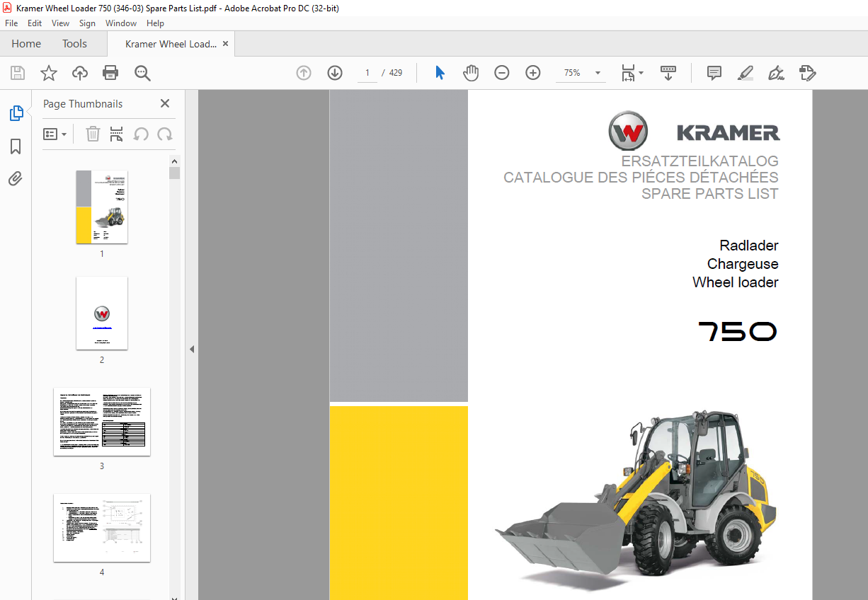Open the File menu
This screenshot has height=600, width=868.
coord(11,23)
